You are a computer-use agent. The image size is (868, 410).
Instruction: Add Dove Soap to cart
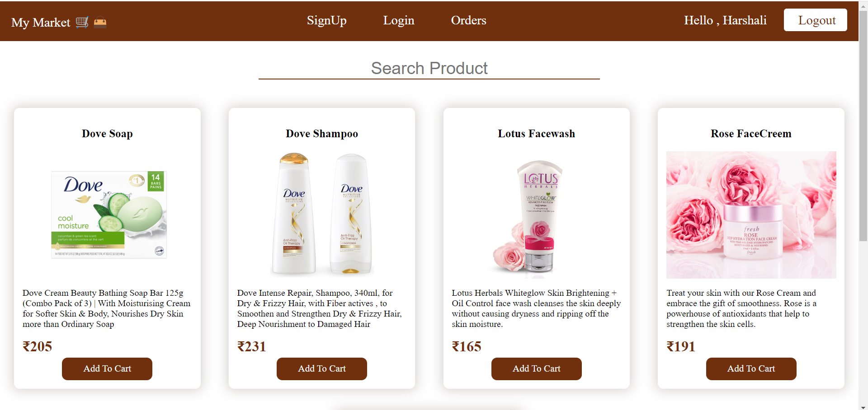(107, 368)
